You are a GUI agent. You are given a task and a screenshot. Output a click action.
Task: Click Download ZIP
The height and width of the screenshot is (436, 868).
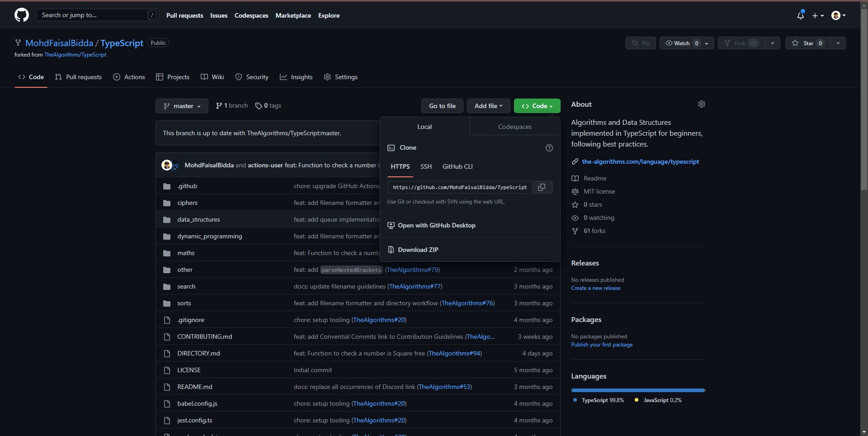(418, 250)
